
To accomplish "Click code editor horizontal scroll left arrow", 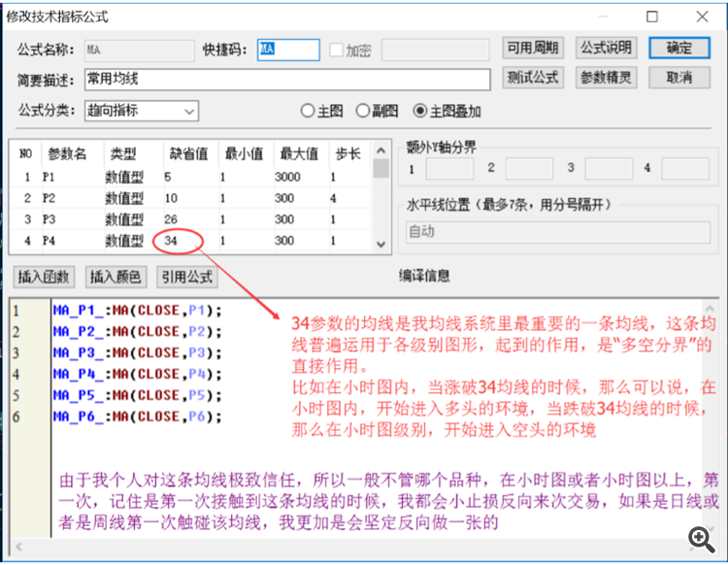I will 18,547.
